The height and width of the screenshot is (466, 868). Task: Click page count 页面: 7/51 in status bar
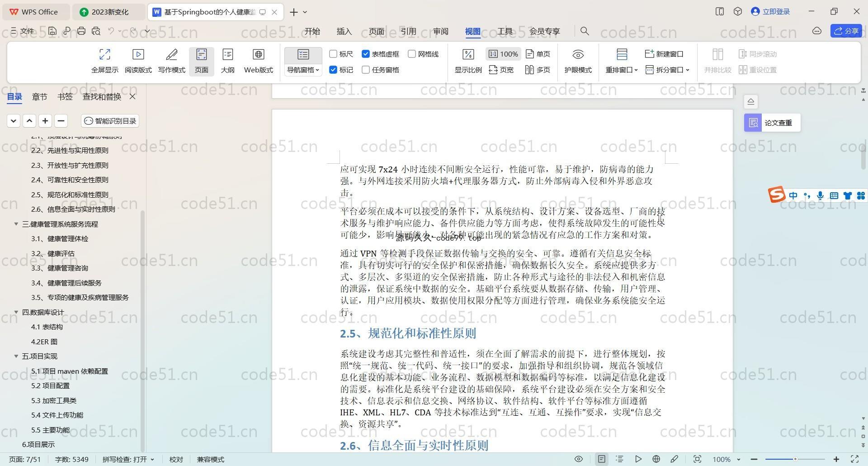pyautogui.click(x=25, y=459)
